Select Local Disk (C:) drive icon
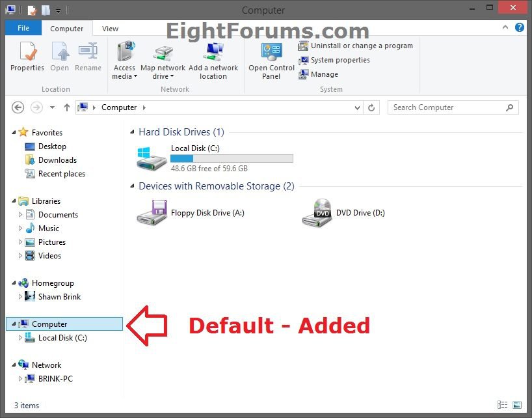 tap(152, 158)
